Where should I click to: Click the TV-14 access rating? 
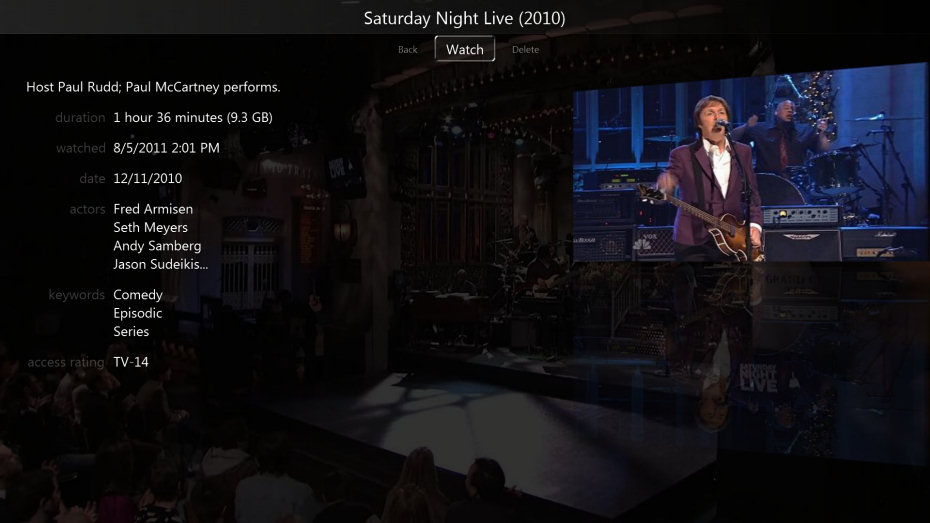click(x=131, y=362)
